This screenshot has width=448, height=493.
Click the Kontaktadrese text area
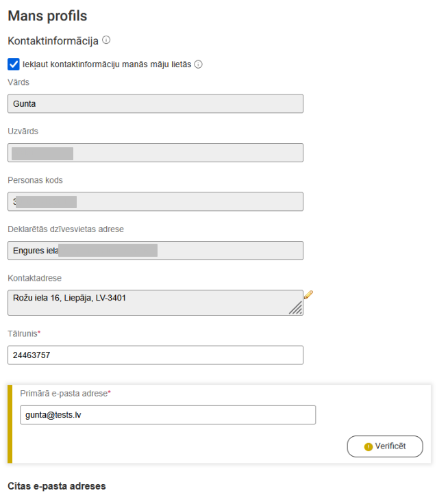click(155, 303)
